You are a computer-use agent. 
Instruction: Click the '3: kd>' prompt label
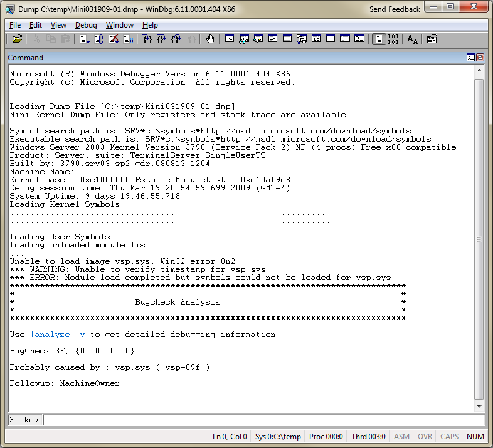[24, 420]
